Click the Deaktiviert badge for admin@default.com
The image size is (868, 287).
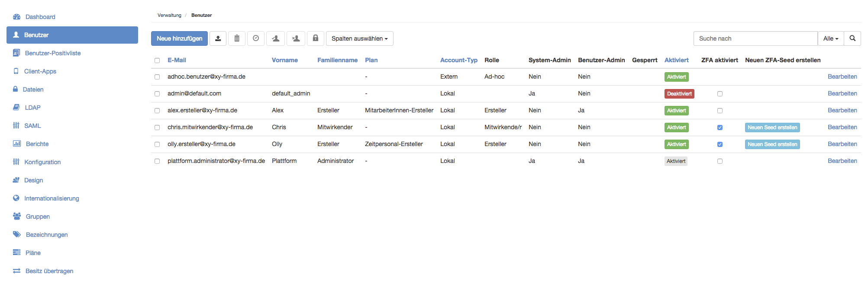(679, 94)
